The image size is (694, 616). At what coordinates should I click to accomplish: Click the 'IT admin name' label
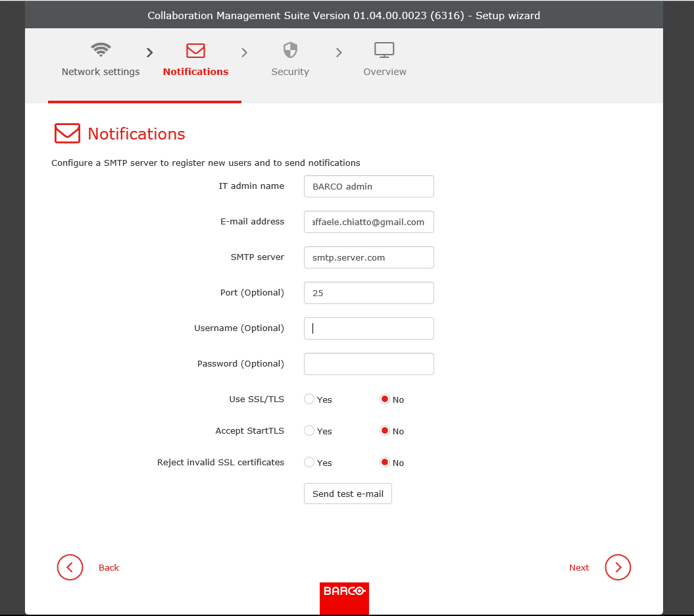251,186
